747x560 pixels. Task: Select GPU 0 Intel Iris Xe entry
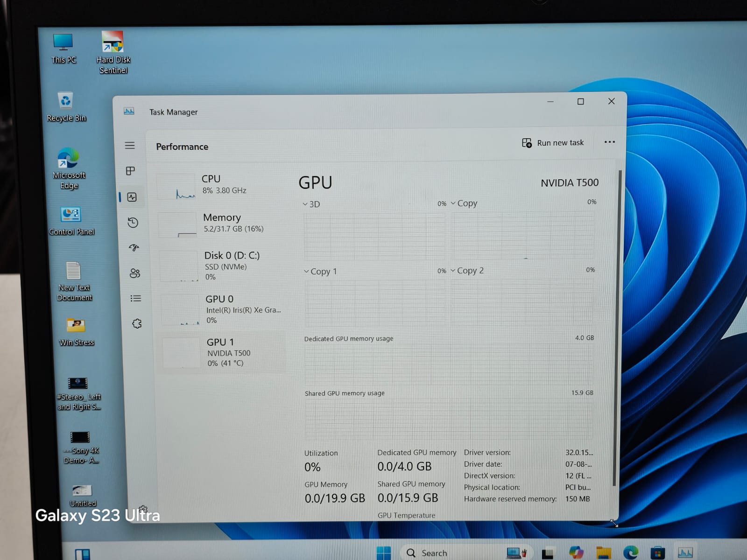tap(223, 309)
